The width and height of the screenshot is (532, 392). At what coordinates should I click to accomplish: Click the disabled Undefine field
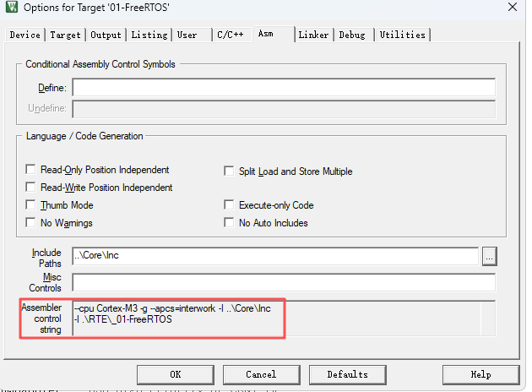click(284, 109)
